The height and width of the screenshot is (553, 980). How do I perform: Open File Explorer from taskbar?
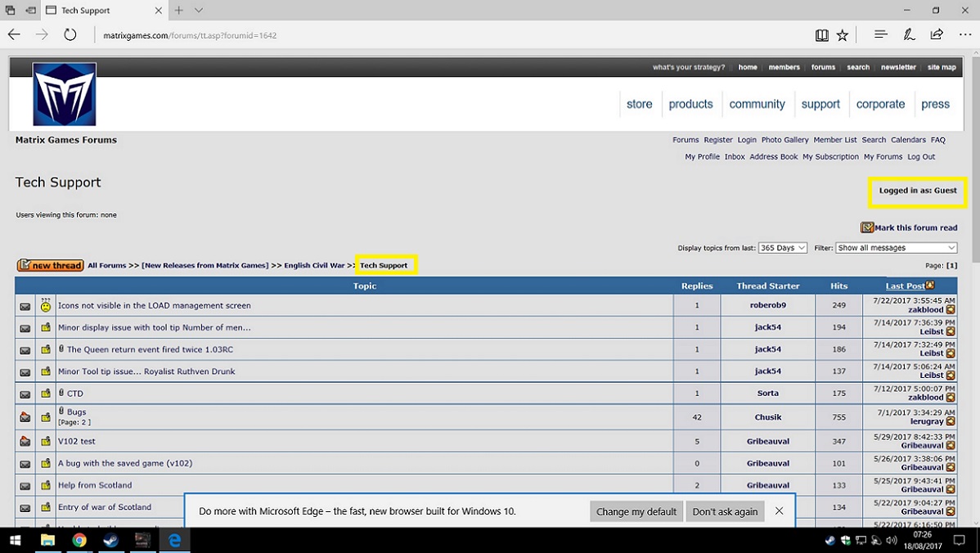point(47,540)
